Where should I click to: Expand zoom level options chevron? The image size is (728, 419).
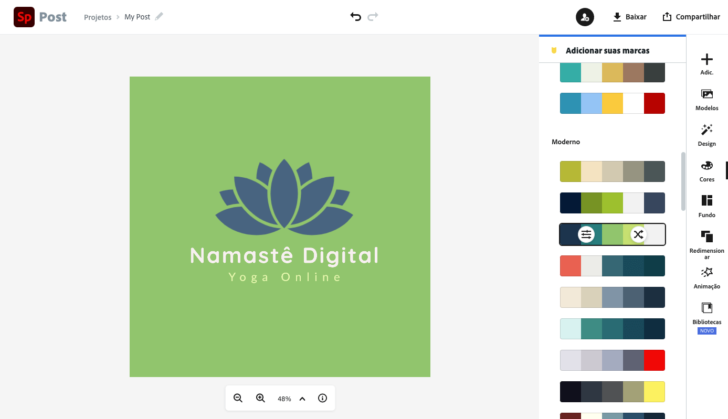click(303, 398)
